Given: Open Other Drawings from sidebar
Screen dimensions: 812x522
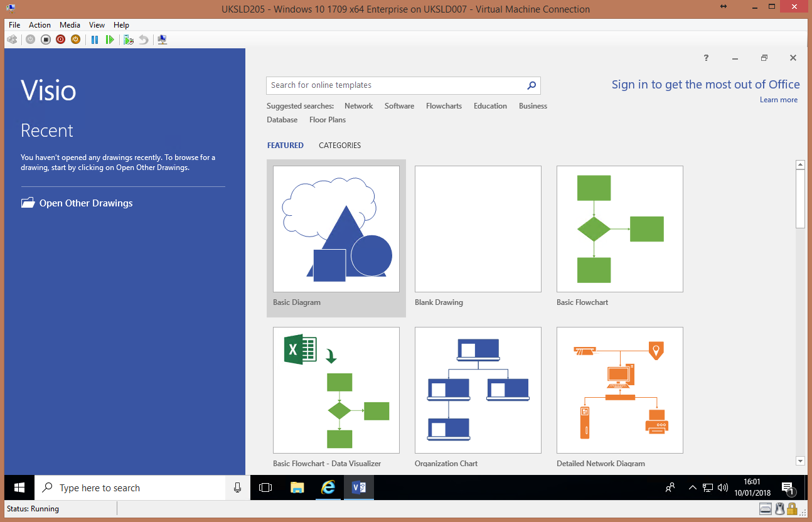Looking at the screenshot, I should 77,203.
